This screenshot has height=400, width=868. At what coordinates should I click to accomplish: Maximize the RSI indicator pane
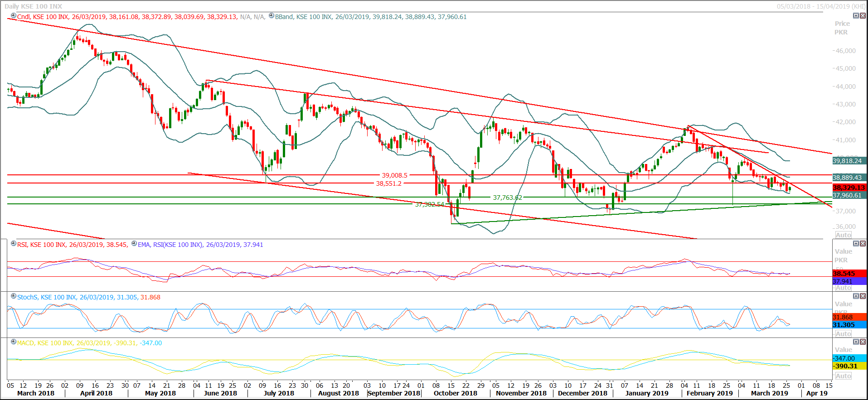coord(856,244)
